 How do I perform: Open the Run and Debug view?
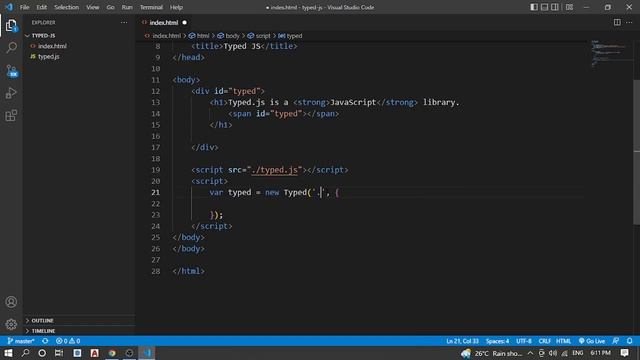[11, 93]
